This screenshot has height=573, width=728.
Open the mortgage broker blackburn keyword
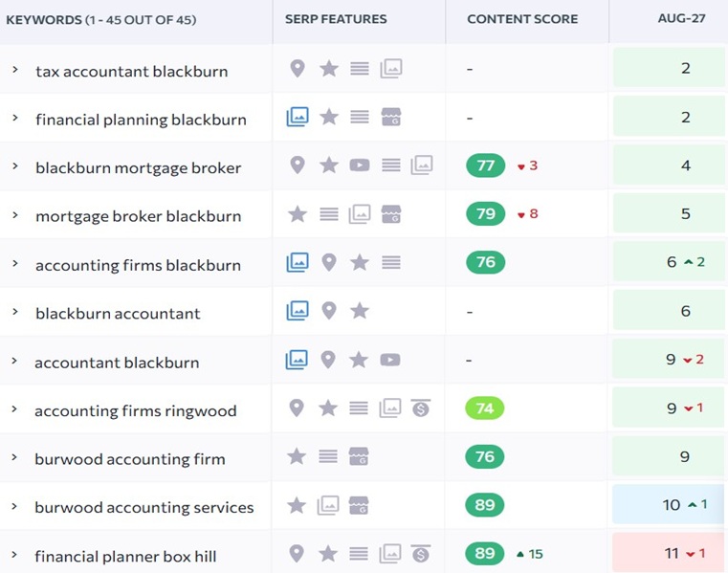click(x=138, y=216)
